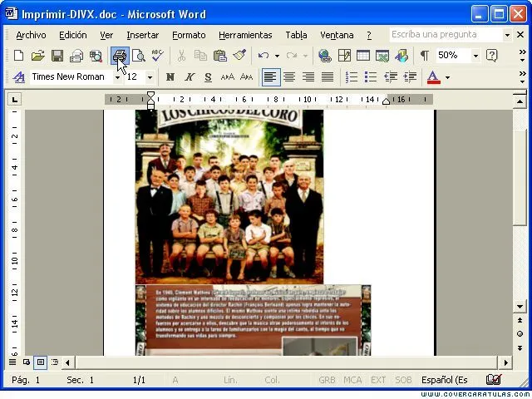
Task: Click the 'Escriba una pregunta' help box
Action: 446,35
